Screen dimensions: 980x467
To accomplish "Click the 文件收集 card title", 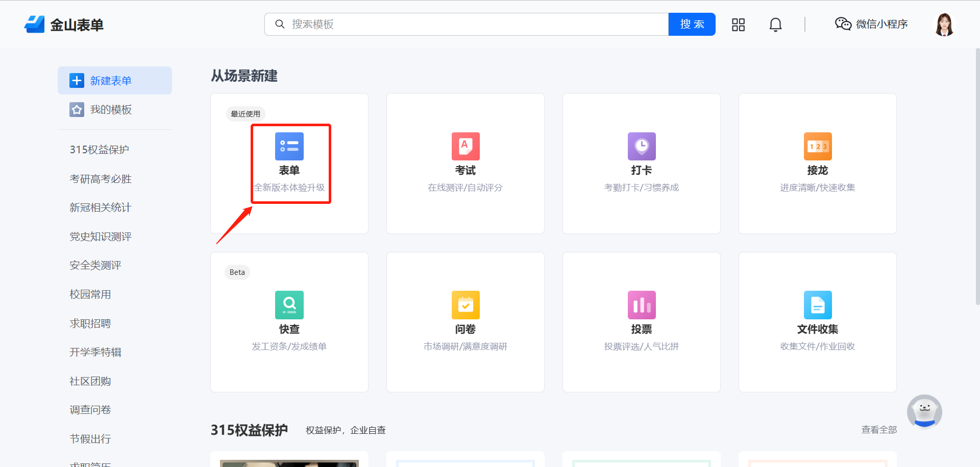I will [818, 329].
